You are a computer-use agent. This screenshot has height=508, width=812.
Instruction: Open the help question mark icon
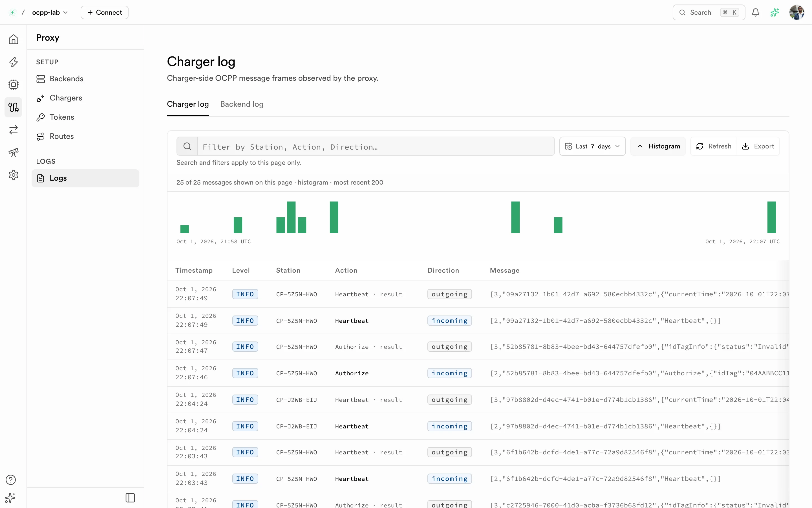(11, 480)
